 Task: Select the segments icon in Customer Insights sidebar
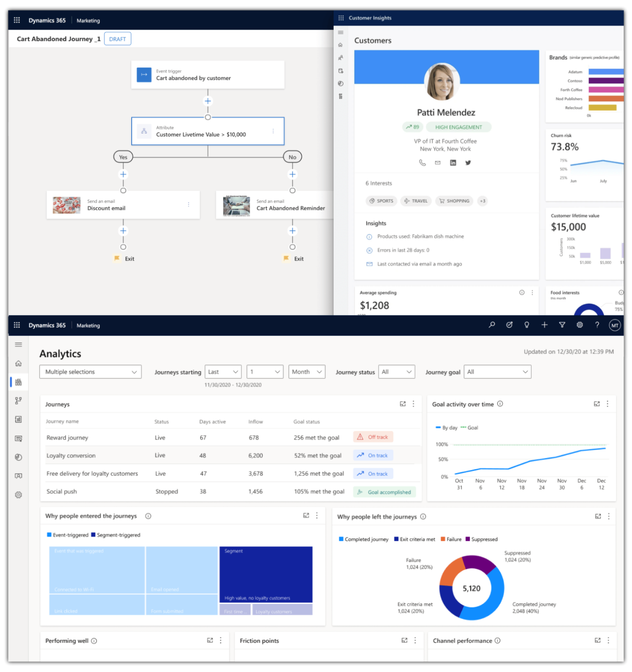point(340,57)
